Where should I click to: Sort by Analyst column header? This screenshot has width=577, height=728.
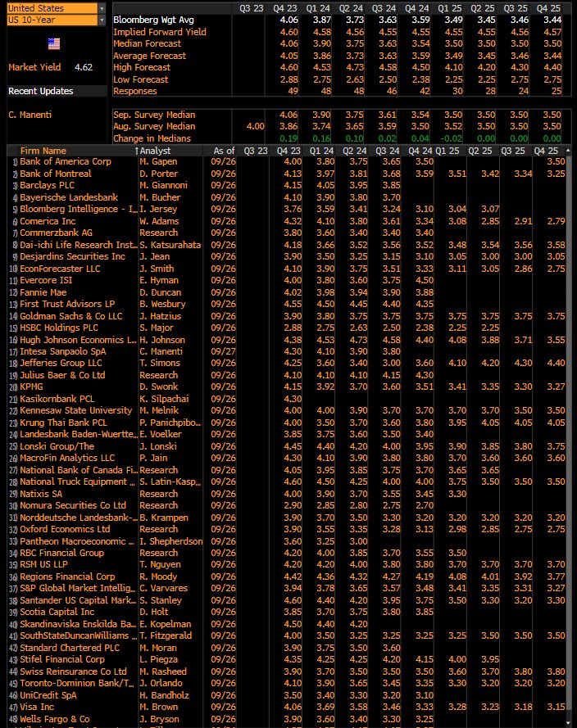click(x=155, y=151)
